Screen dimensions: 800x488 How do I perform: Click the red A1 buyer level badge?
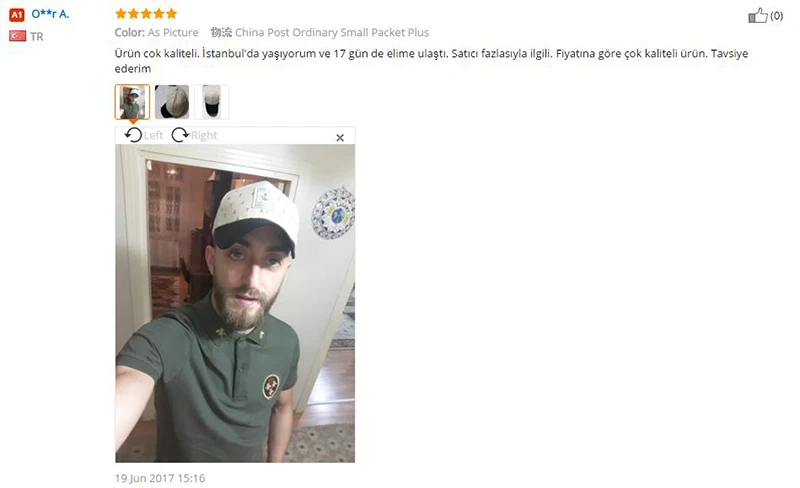coord(17,15)
